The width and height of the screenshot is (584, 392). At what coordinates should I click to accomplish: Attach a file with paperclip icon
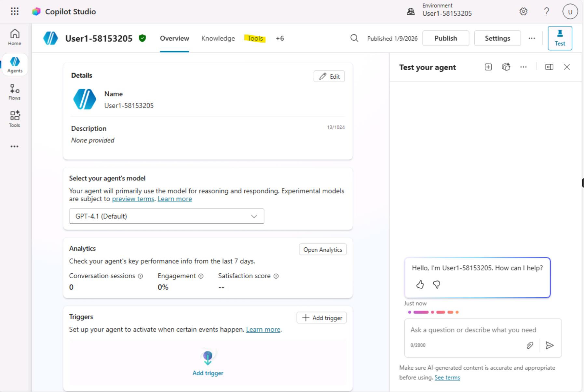point(530,345)
